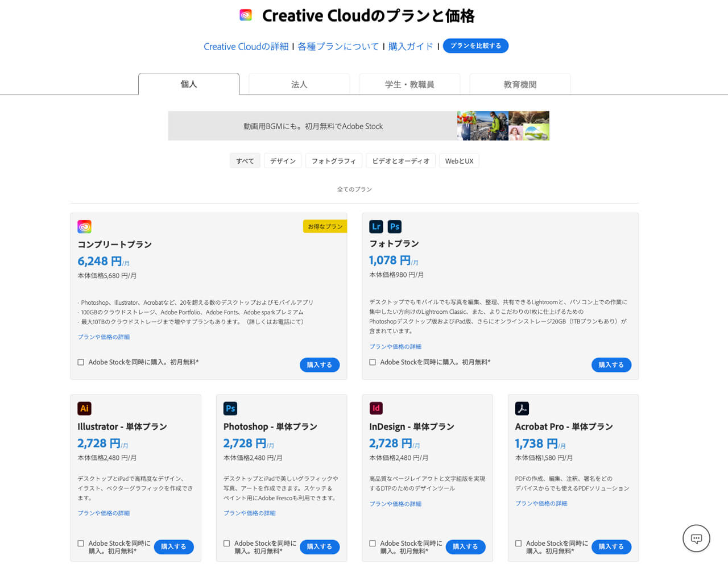
Task: Buy the Illustrator 単体プラン
Action: (173, 547)
